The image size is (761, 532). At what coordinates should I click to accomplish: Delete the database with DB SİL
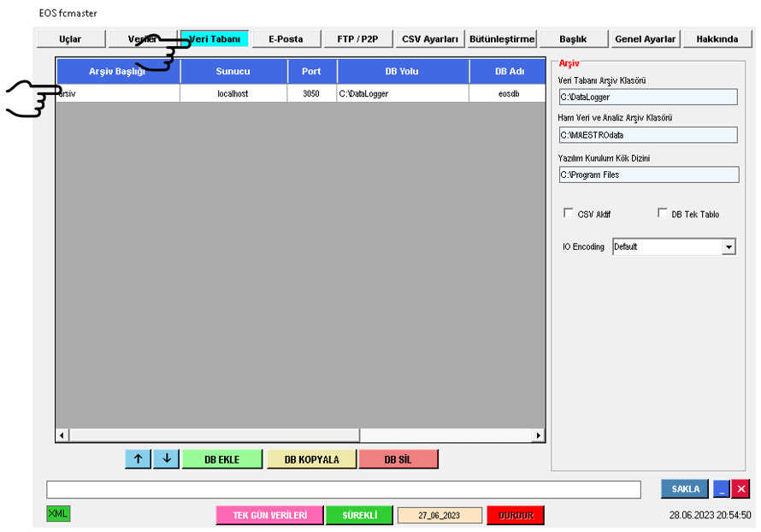click(398, 459)
